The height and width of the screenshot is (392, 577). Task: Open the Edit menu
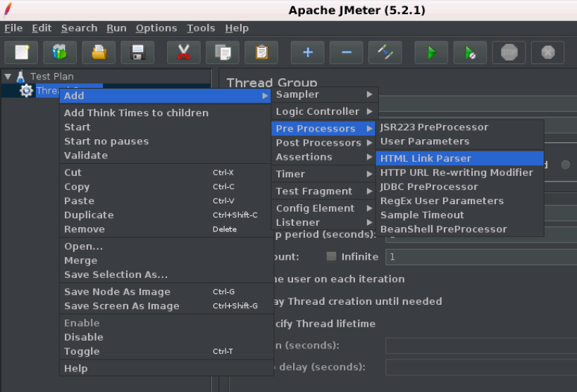(x=42, y=28)
